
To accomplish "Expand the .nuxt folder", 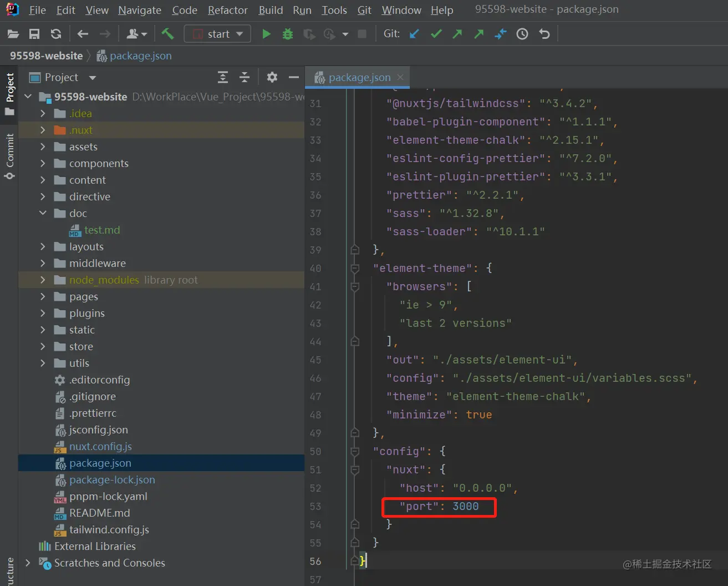I will (43, 130).
